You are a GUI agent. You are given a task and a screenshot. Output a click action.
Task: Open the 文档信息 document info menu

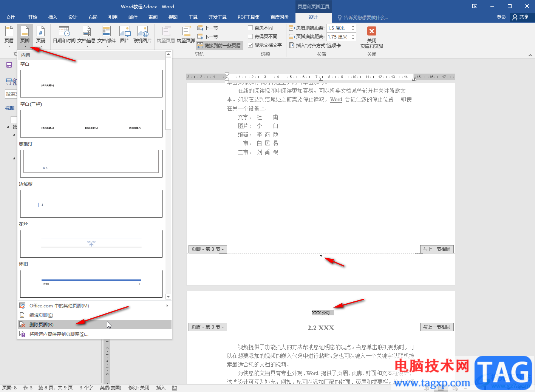(87, 36)
